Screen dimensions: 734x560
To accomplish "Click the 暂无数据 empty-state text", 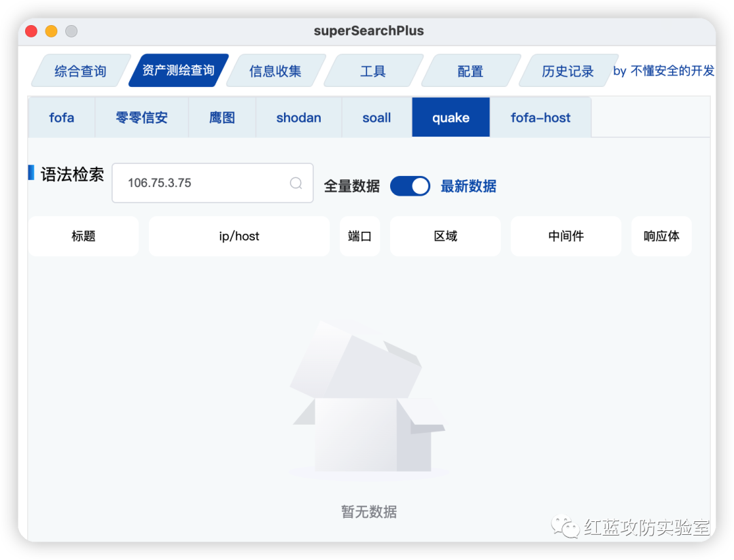I will pos(369,511).
